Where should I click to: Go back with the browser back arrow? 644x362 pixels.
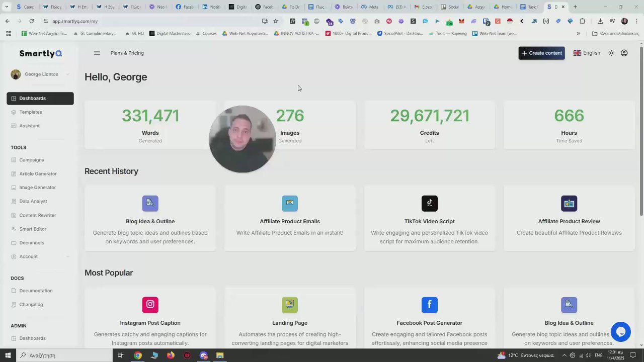7,21
